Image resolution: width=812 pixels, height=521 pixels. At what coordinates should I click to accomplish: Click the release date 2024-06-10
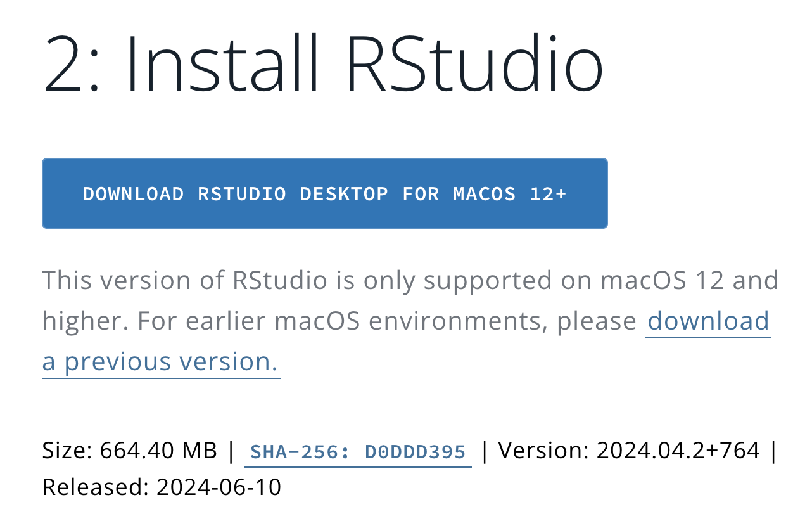click(x=219, y=487)
